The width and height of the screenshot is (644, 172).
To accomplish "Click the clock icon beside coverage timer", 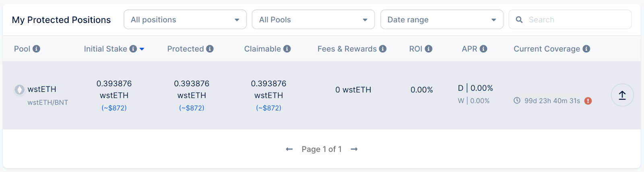I will 517,101.
